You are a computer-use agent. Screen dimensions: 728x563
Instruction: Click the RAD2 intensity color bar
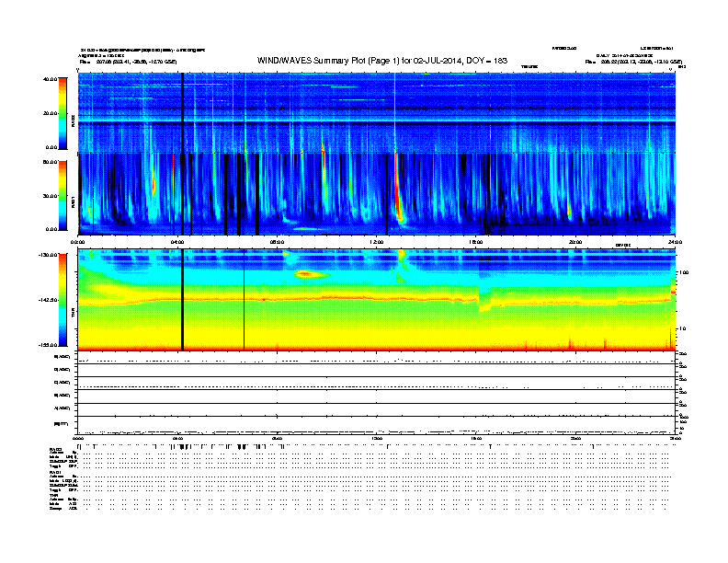click(63, 113)
